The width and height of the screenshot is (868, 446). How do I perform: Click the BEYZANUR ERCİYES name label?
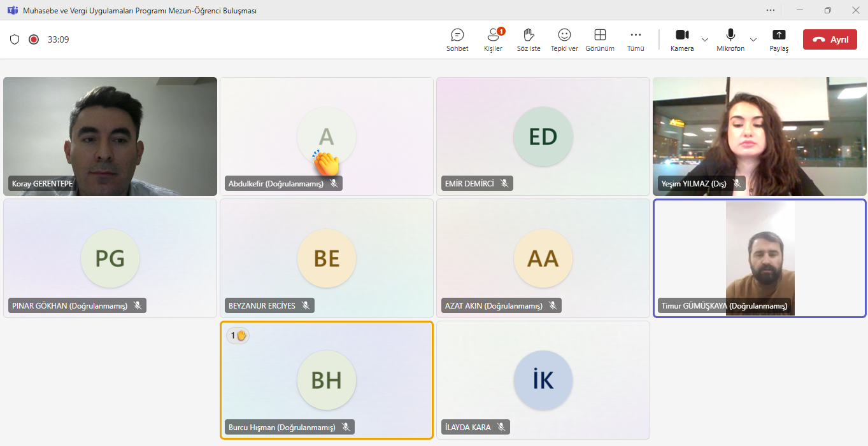pos(262,306)
